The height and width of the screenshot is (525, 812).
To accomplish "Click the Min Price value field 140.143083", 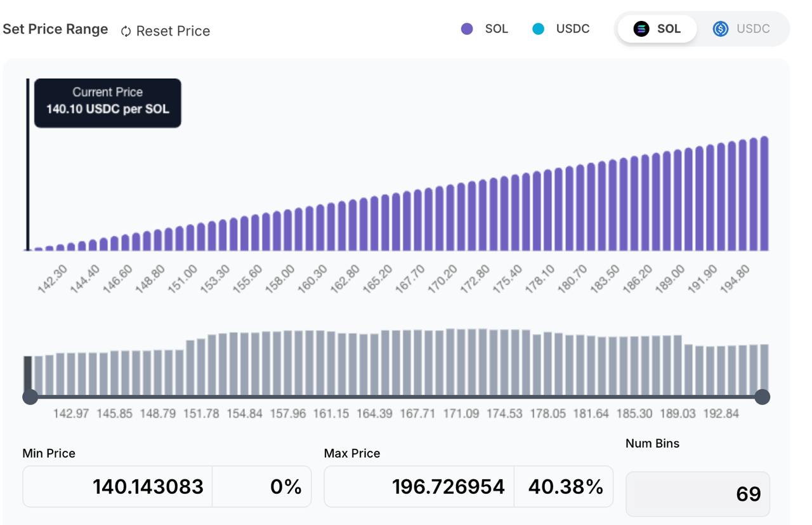I will coord(117,486).
